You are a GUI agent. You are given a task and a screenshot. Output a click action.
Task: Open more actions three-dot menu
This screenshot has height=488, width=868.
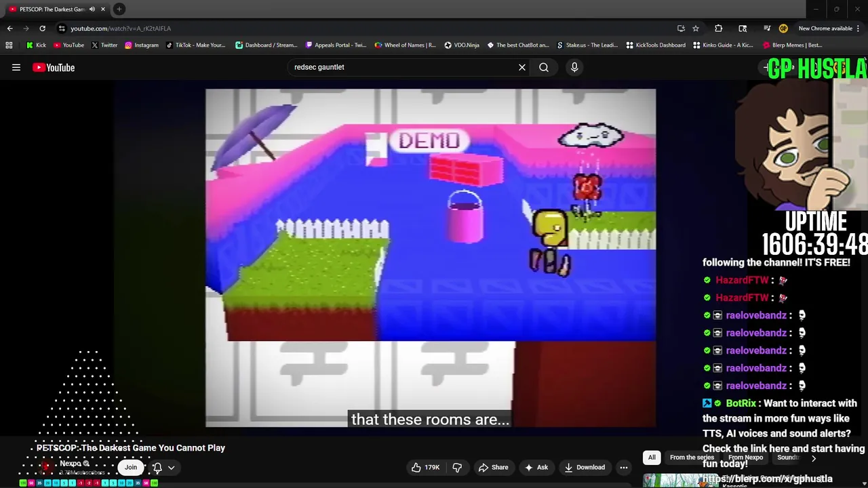point(624,467)
